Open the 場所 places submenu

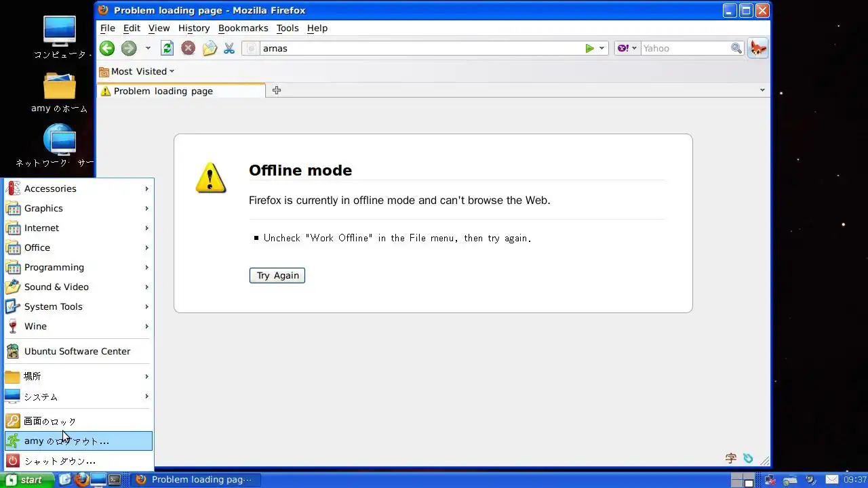[79, 376]
